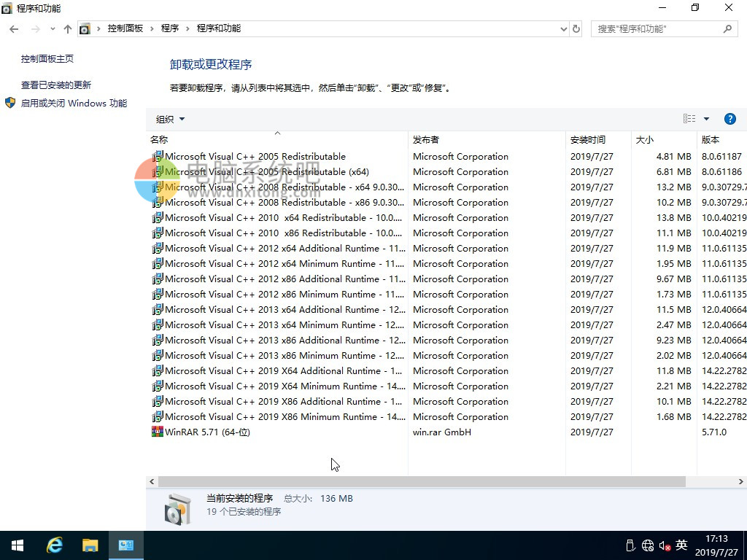This screenshot has width=747, height=560.
Task: Click WinRAR 5.71 (64-位) name text
Action: 207,432
